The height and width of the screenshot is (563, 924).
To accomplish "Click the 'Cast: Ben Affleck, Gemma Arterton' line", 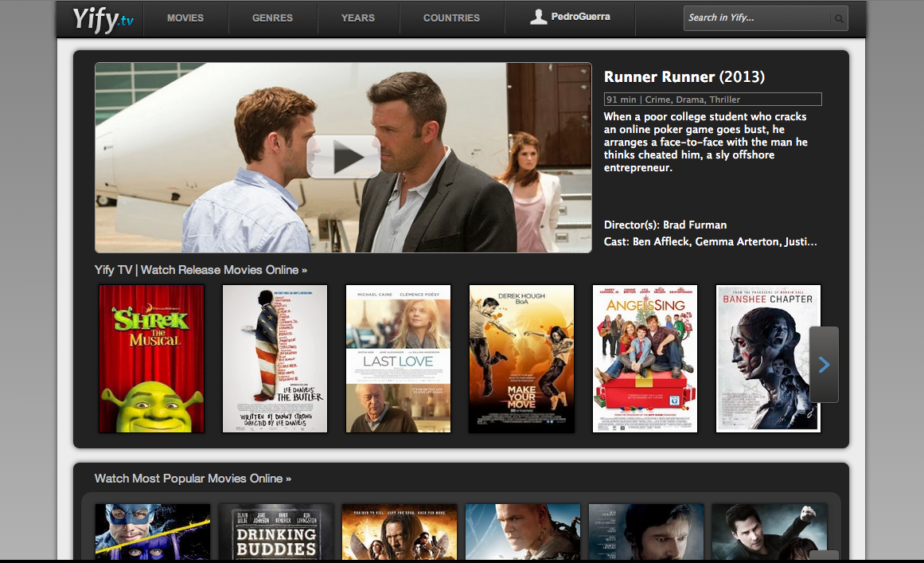I will [711, 242].
